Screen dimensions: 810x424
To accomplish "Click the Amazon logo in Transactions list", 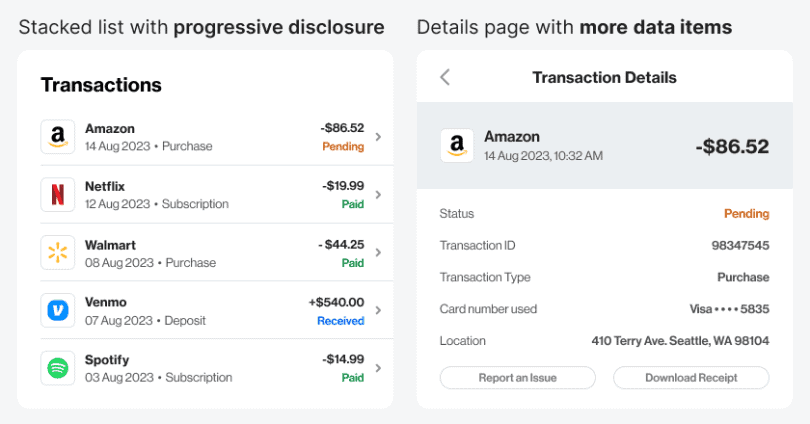I will pos(58,137).
